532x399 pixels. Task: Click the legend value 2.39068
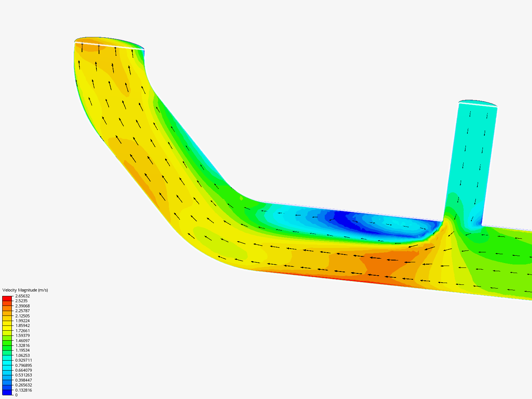pyautogui.click(x=23, y=306)
